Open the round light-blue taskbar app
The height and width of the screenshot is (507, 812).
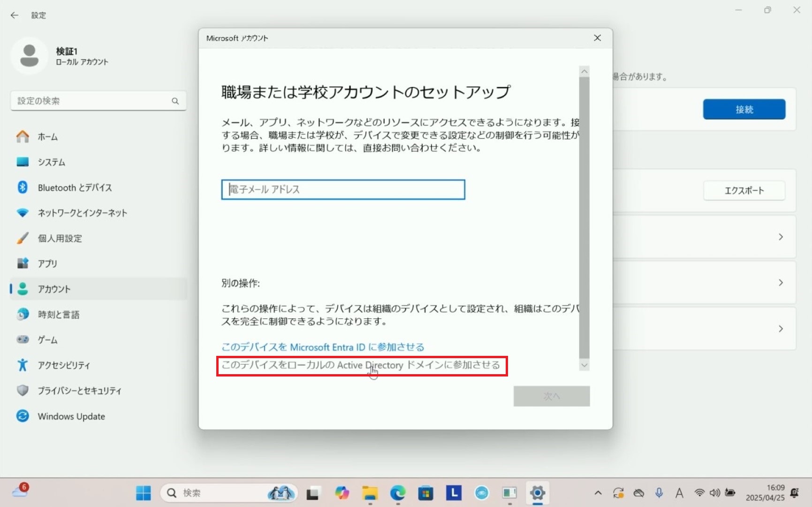tap(482, 493)
